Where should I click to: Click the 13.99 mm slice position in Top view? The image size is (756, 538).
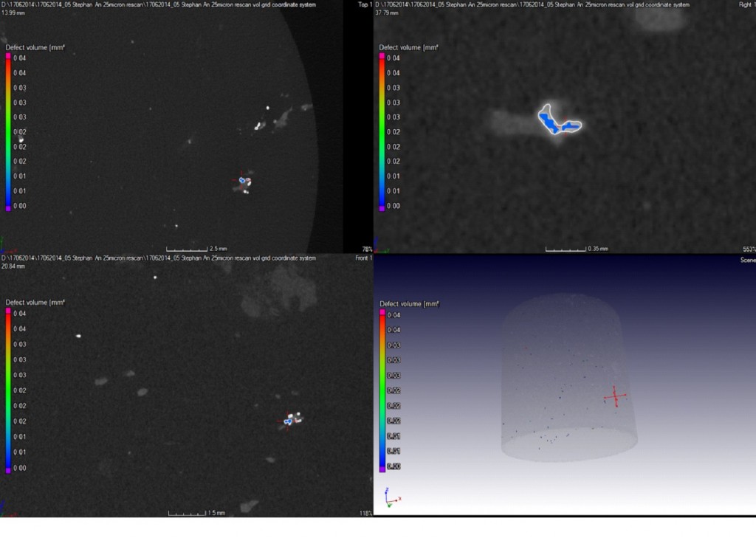[x=13, y=13]
